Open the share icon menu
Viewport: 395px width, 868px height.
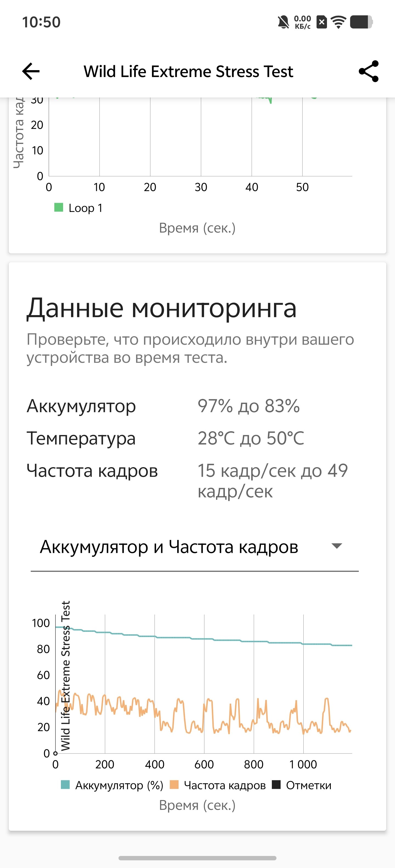point(369,71)
